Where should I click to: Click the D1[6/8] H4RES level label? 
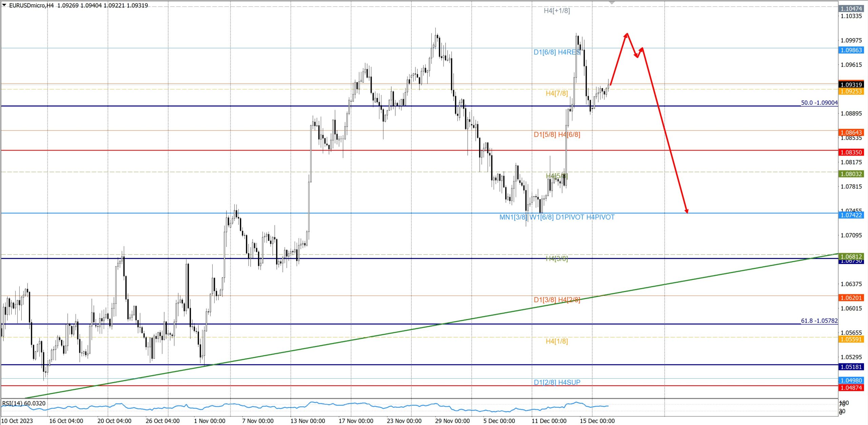[x=557, y=52]
